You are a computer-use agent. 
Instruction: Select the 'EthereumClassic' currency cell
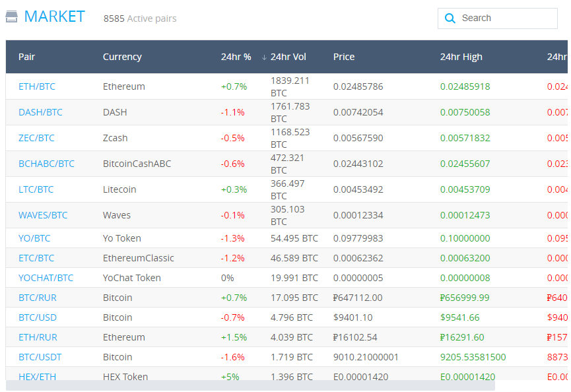[x=139, y=258]
